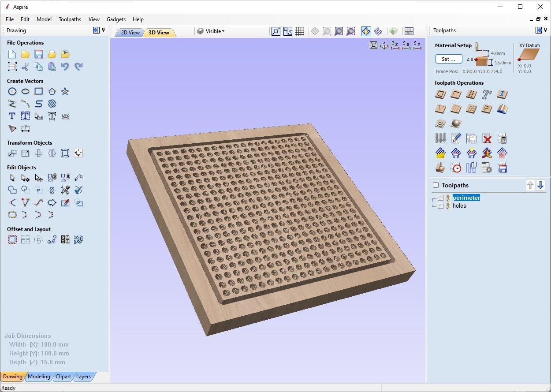
Task: Create a 3D Finishing toolpath
Action: click(x=456, y=123)
